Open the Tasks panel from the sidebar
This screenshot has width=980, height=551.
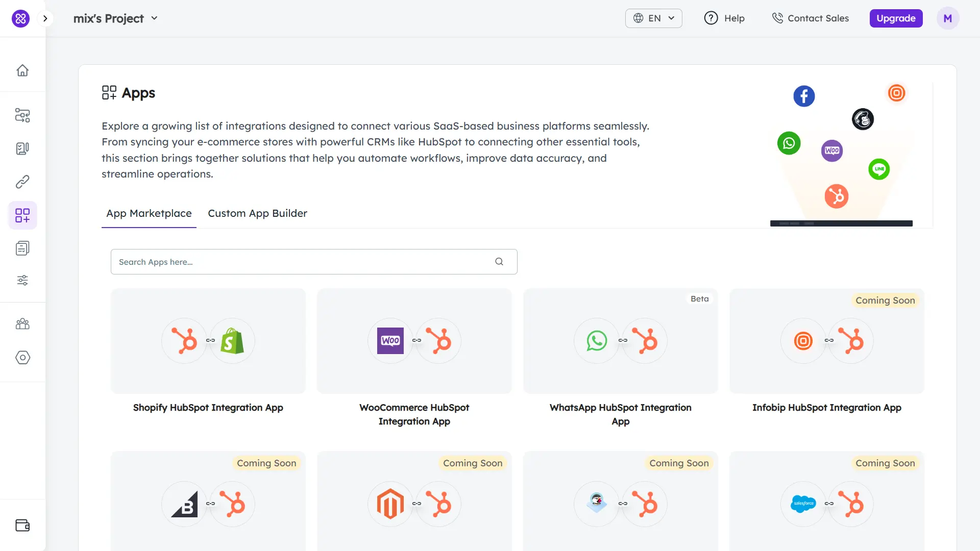point(22,148)
